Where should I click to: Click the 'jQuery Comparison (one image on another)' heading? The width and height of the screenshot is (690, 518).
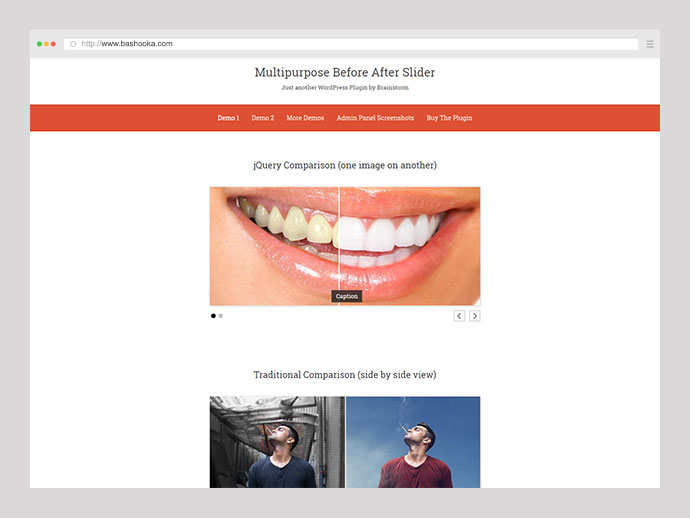[x=345, y=165]
